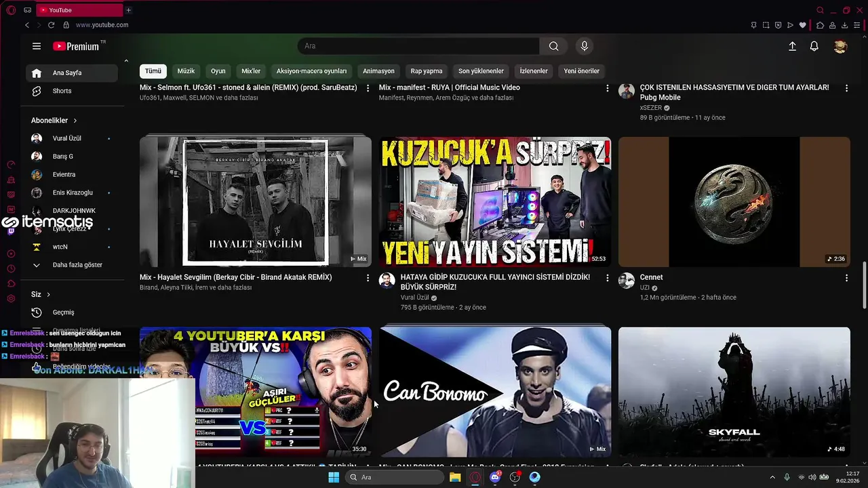Select the Yeni öneriler chip
868x488 pixels.
(x=582, y=71)
